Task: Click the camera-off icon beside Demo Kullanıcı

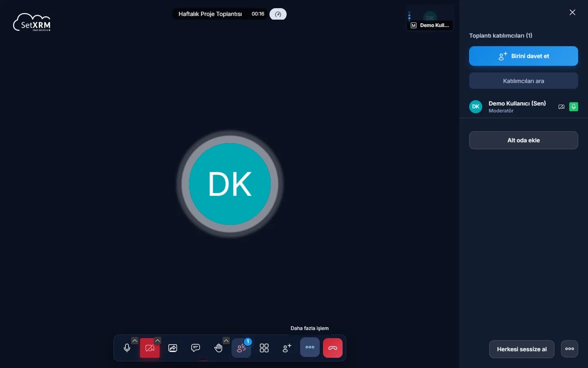Action: 561,107
